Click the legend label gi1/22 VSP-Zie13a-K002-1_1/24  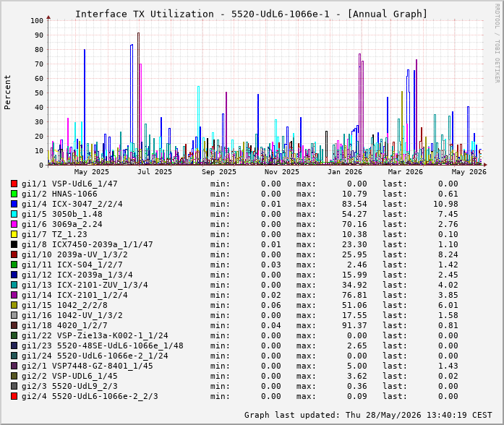pyautogui.click(x=95, y=335)
